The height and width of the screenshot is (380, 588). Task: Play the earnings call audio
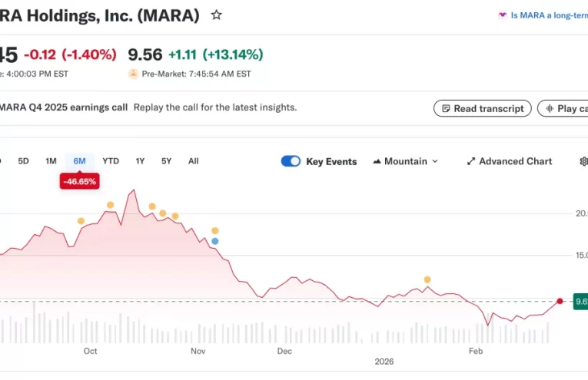tap(563, 108)
